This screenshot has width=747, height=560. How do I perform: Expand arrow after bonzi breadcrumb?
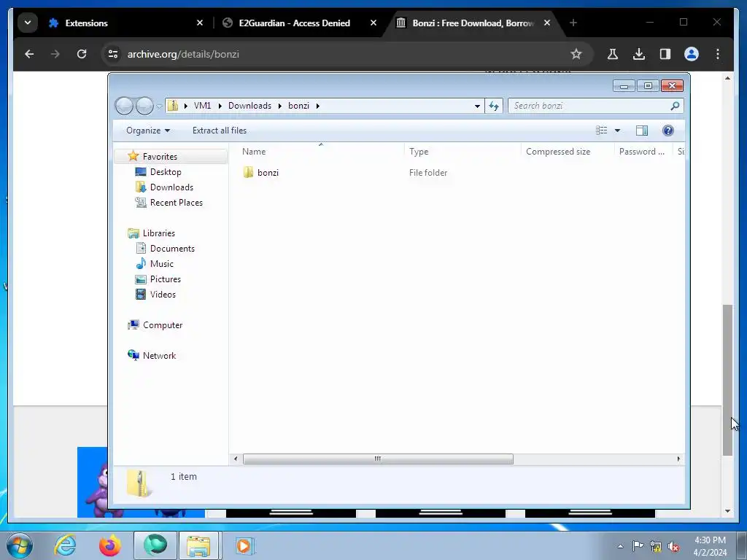coord(318,106)
